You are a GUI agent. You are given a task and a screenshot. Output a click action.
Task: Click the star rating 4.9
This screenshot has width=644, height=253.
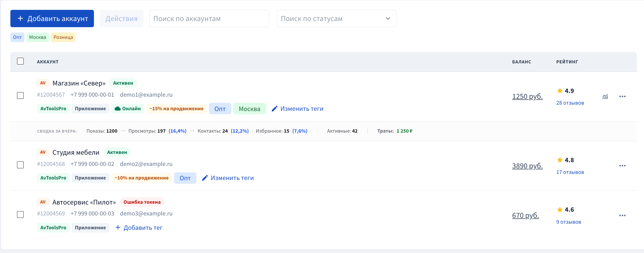[x=565, y=91]
